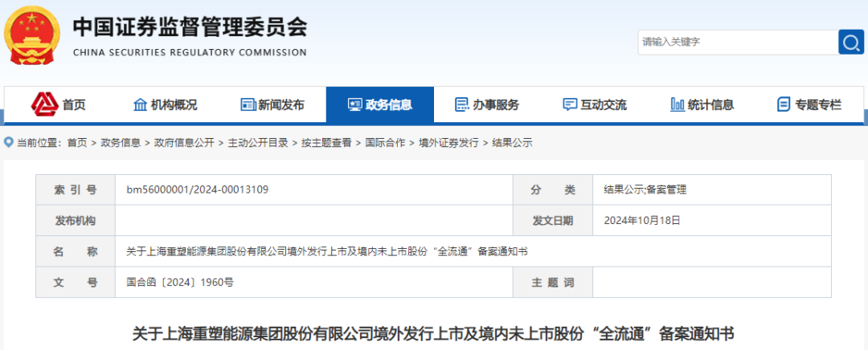This screenshot has width=868, height=350.
Task: Click the date 2024年10月18日
Action: tap(641, 221)
